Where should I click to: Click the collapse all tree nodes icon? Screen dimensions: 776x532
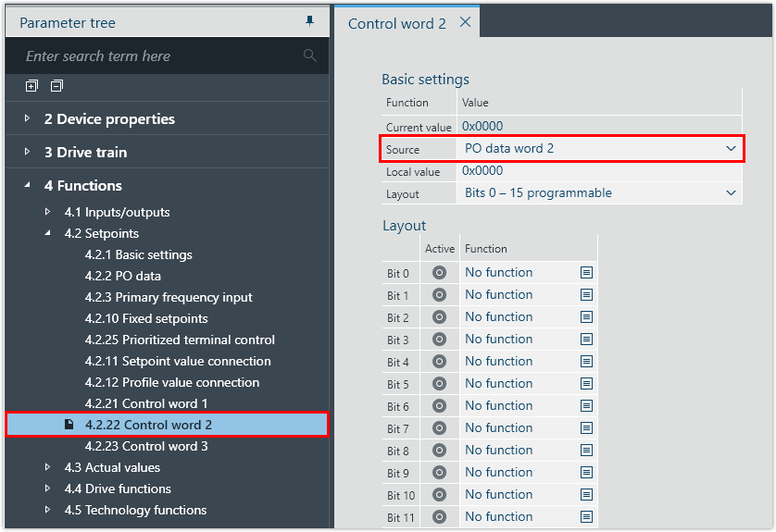tap(56, 86)
